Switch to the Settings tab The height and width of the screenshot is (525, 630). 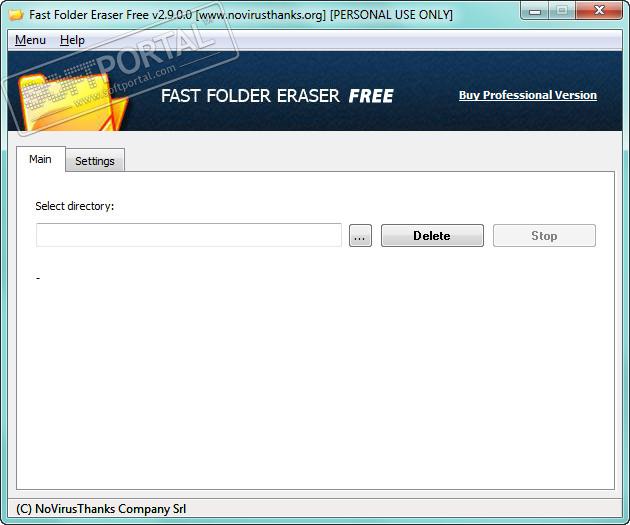95,161
